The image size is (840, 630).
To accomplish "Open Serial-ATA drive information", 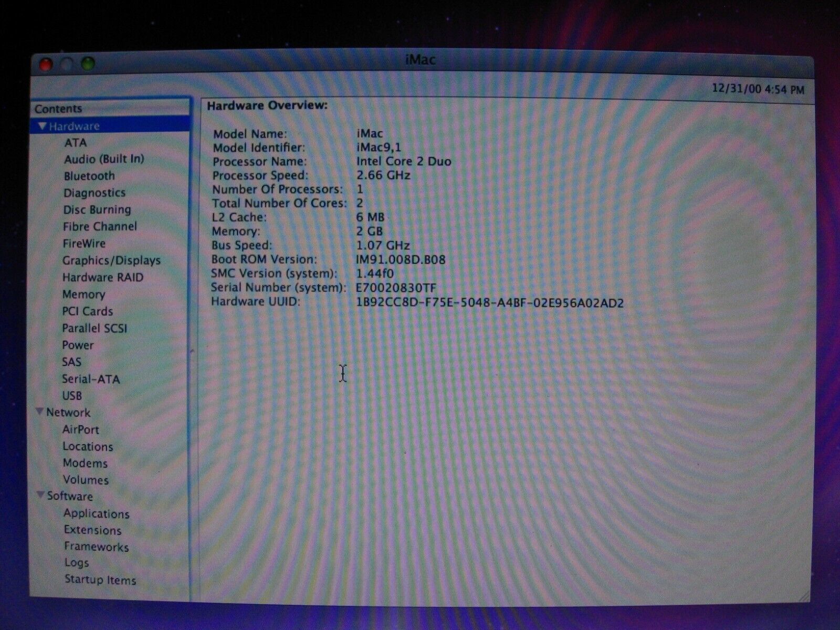I will coord(91,379).
